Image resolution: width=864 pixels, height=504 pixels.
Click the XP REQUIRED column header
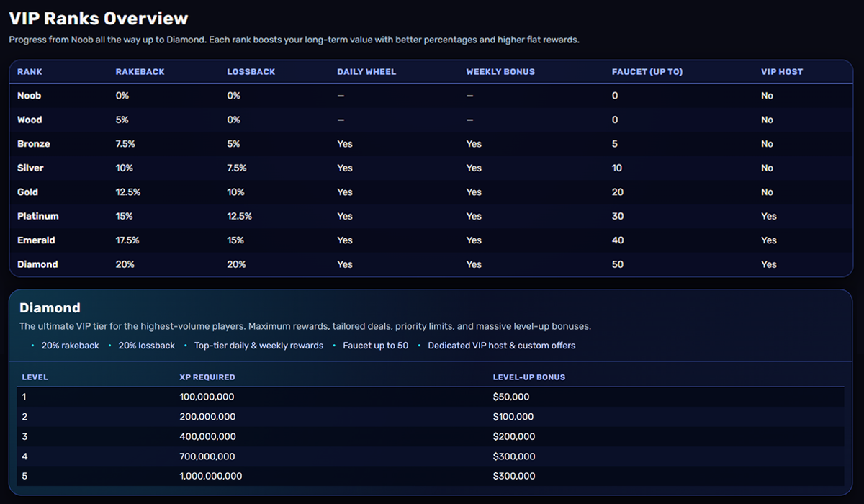(x=207, y=377)
